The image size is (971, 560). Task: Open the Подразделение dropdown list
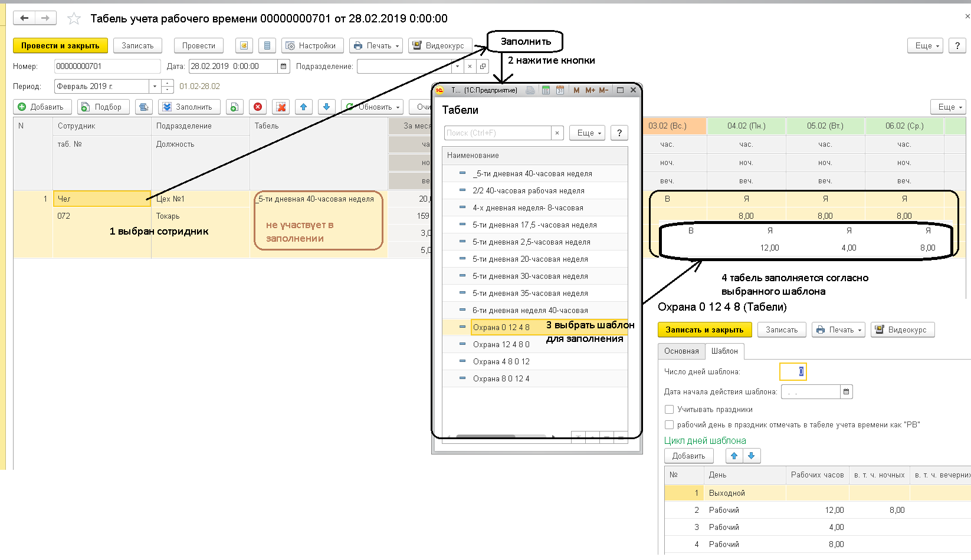pos(457,67)
